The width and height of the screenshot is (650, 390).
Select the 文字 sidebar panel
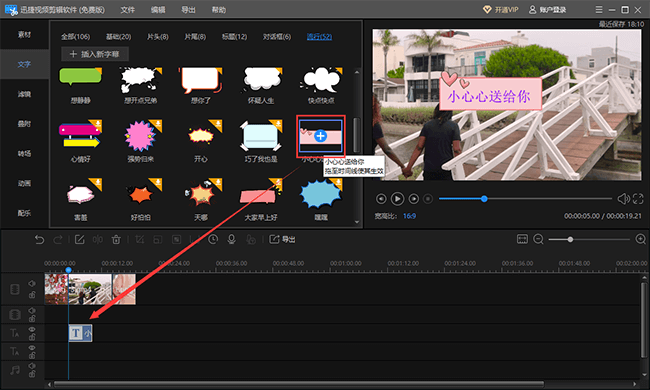24,64
